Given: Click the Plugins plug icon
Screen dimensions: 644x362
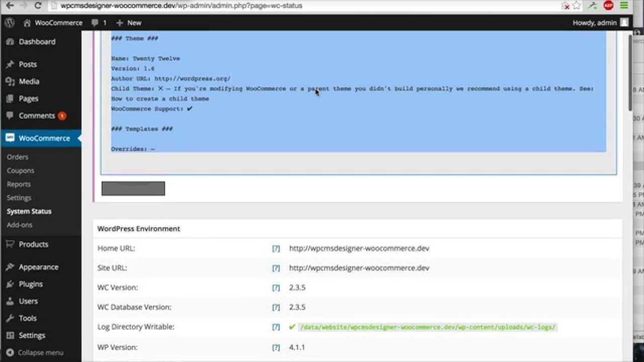Looking at the screenshot, I should pos(10,284).
